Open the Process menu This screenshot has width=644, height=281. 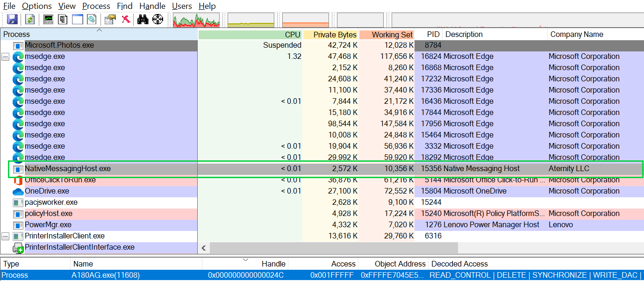(x=96, y=6)
